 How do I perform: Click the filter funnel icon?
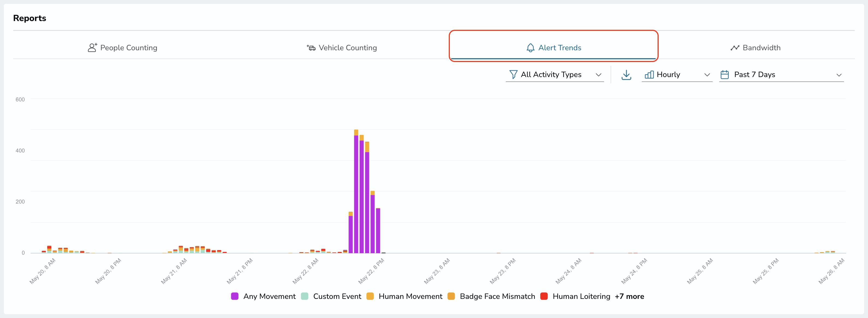pyautogui.click(x=513, y=75)
